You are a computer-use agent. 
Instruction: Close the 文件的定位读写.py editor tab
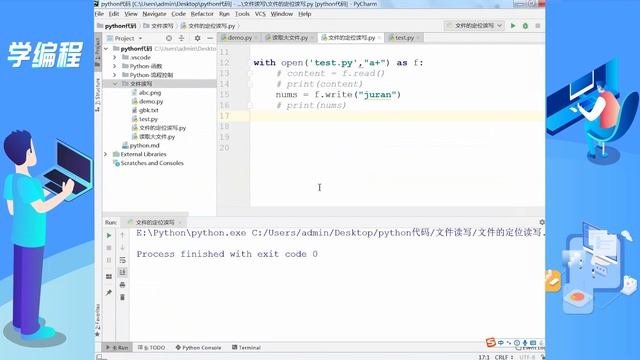click(379, 38)
